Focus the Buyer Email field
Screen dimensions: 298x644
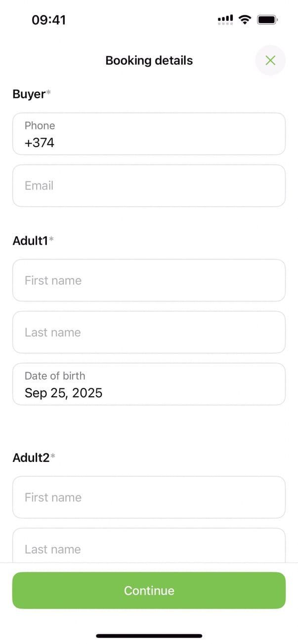[x=149, y=186]
